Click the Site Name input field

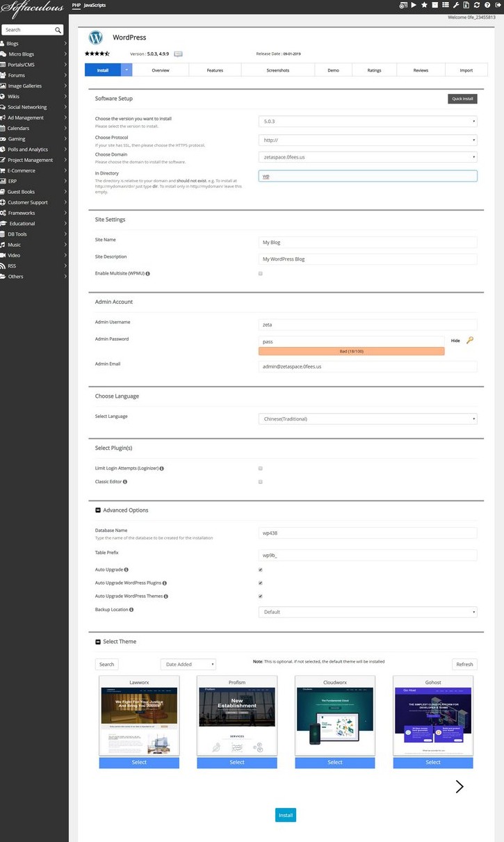tap(368, 242)
